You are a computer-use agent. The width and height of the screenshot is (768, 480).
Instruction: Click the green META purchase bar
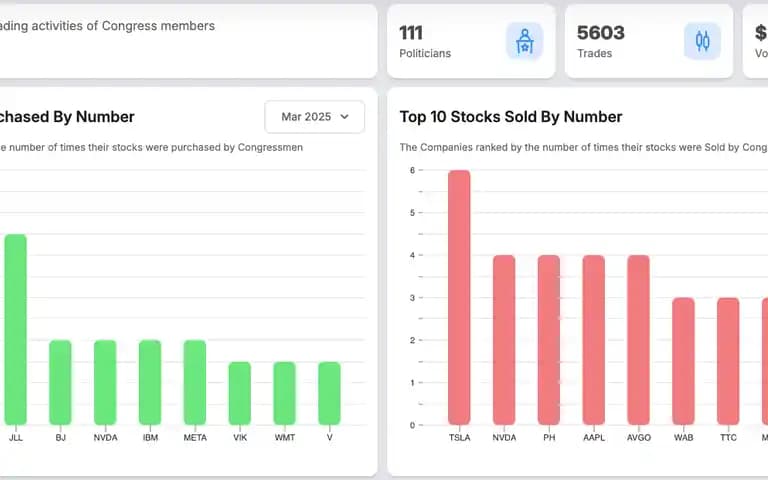pos(195,383)
